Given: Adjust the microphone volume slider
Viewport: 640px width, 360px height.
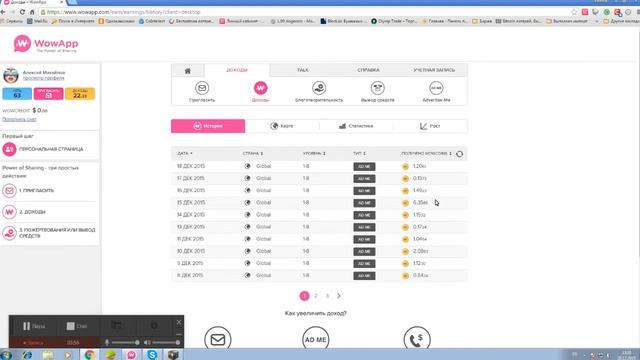Looking at the screenshot, I should (126, 342).
